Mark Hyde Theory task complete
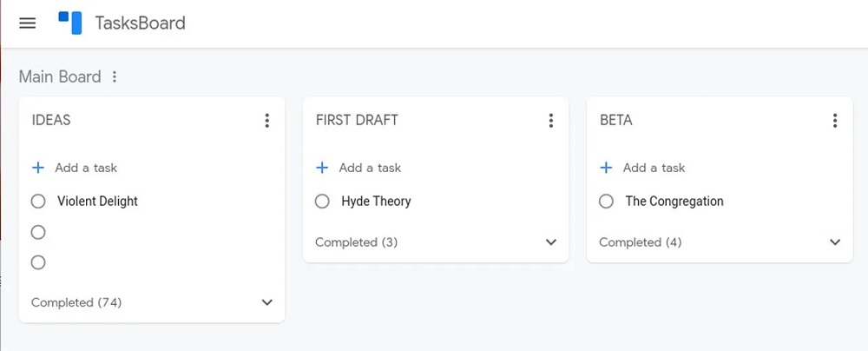This screenshot has width=868, height=351. click(322, 202)
